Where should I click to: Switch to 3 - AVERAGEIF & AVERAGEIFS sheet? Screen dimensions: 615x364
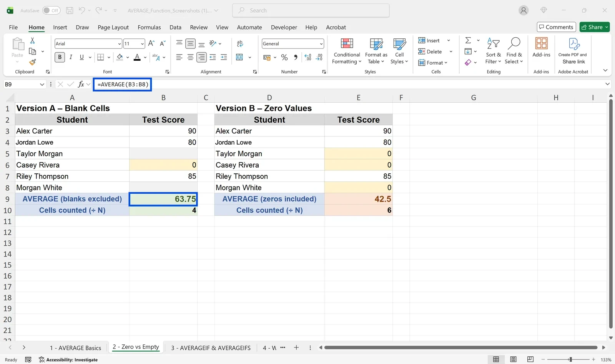click(x=211, y=348)
